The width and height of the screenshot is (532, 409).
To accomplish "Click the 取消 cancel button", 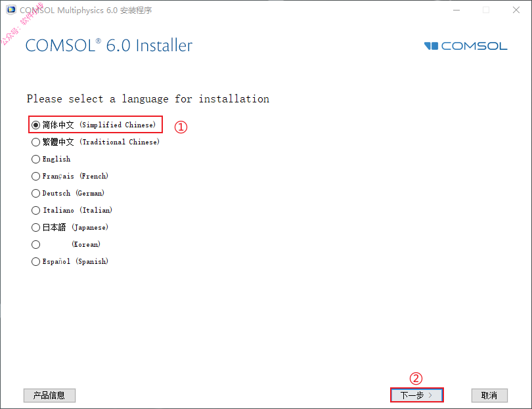I will point(489,395).
